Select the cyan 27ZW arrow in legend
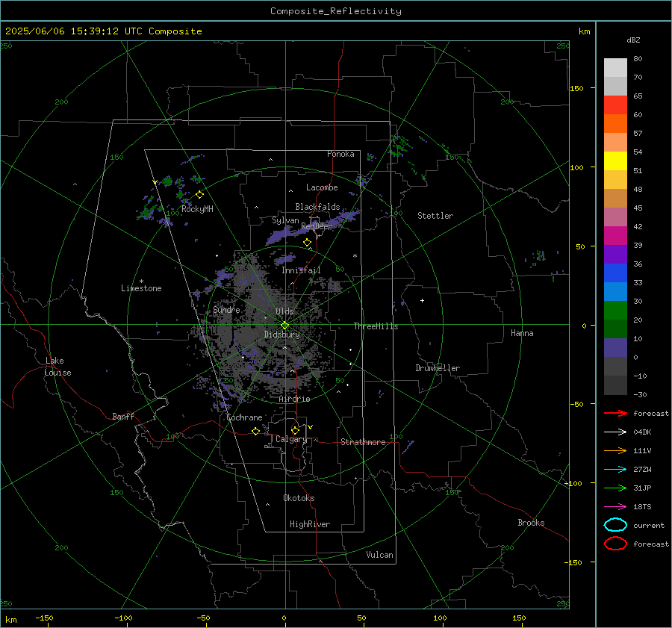 coord(615,470)
